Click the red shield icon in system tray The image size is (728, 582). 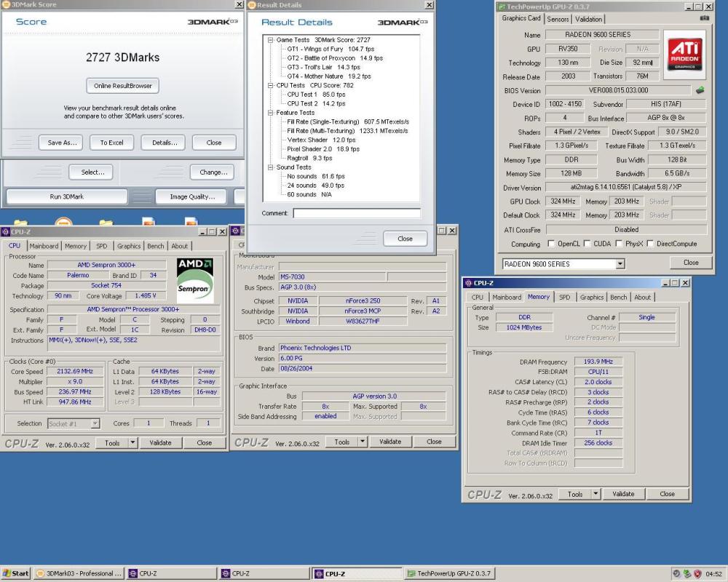click(x=697, y=573)
